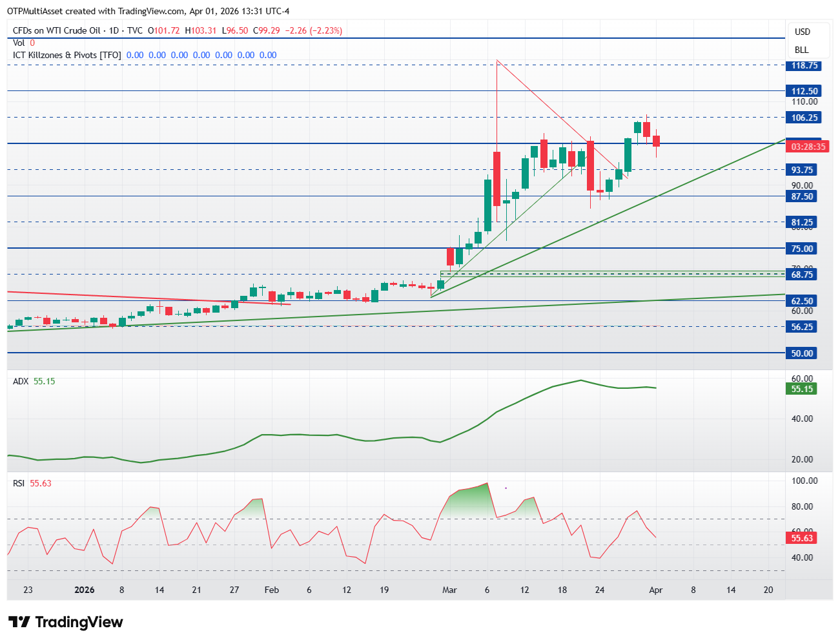Screen dimensions: 840x644
Task: Click the RSI indicator legend label
Action: [x=19, y=483]
